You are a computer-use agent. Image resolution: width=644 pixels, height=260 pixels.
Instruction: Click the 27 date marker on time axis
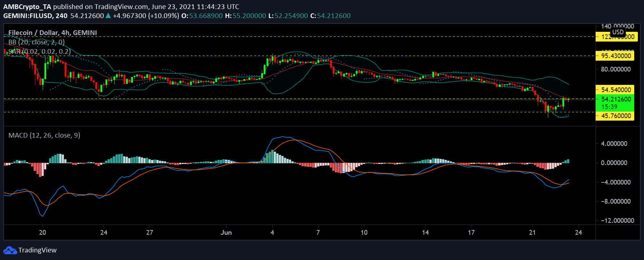coord(150,233)
